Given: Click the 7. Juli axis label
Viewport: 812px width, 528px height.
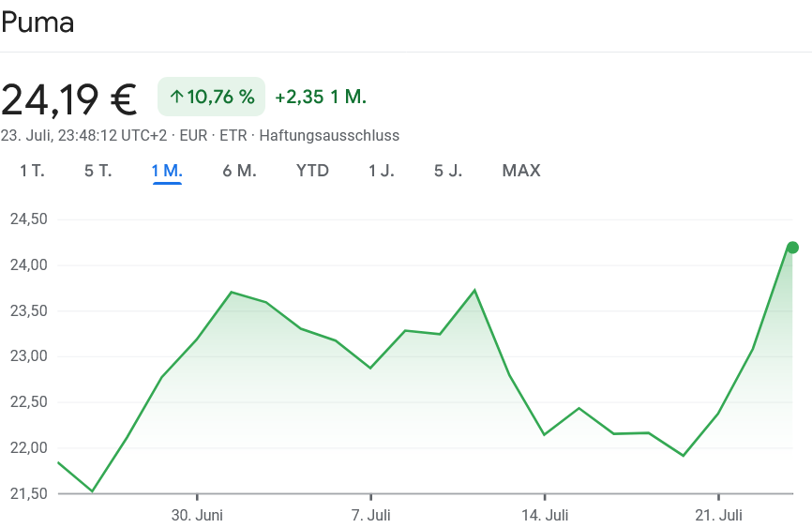Looking at the screenshot, I should 371,515.
